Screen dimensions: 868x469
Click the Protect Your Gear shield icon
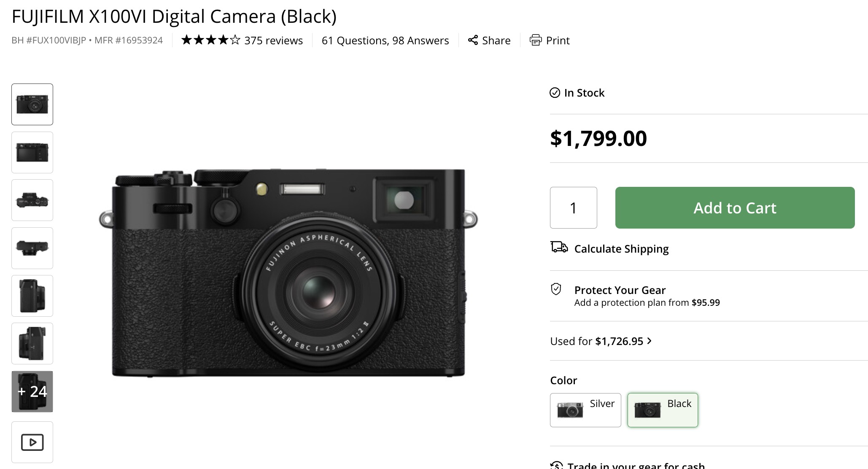tap(557, 290)
